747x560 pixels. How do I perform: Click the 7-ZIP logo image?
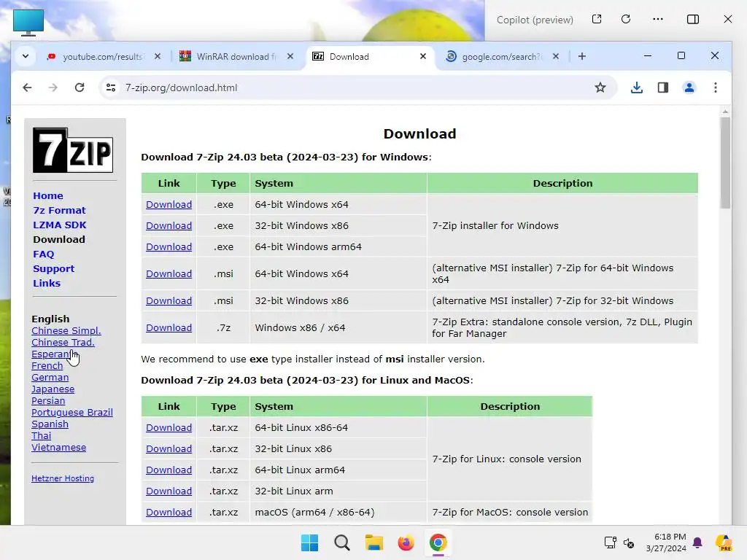pos(73,150)
